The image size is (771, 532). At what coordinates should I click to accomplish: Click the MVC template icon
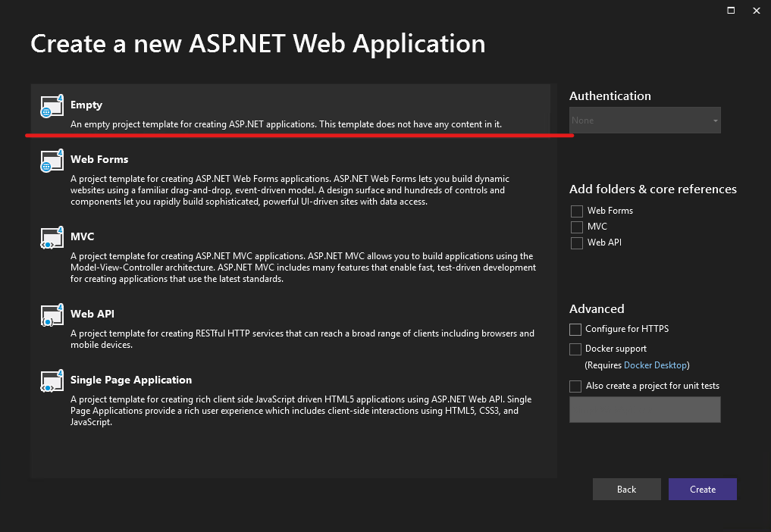52,237
